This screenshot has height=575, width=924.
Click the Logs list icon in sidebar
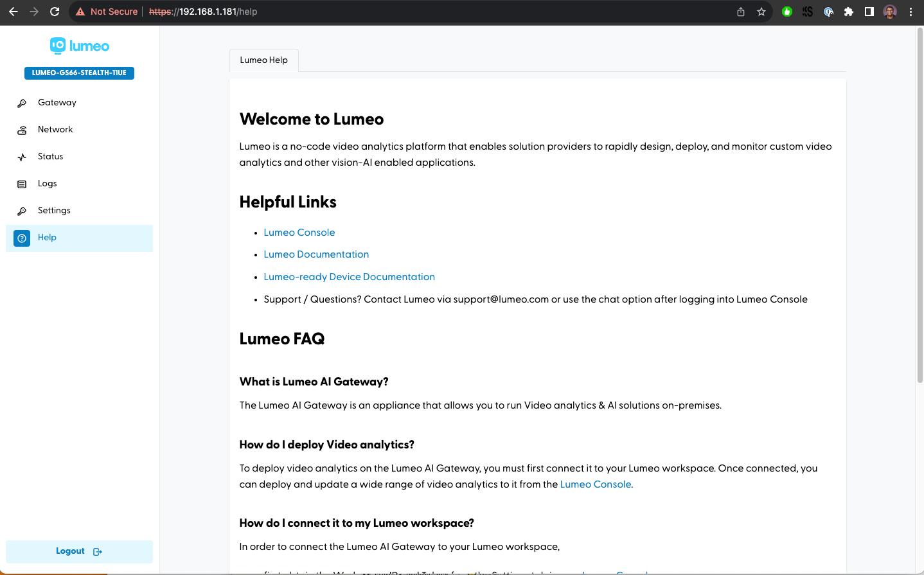pyautogui.click(x=22, y=184)
